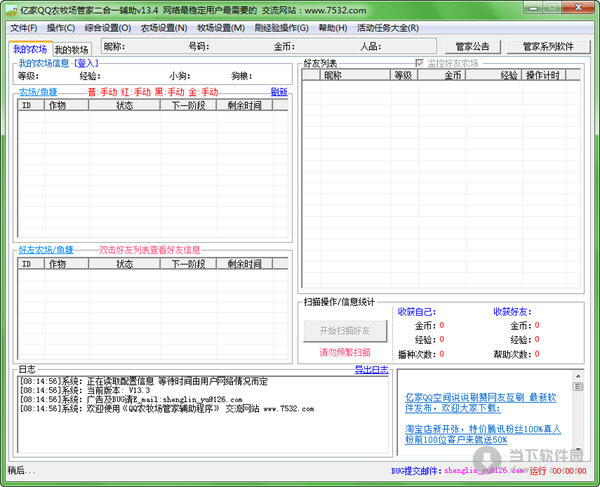Sort friend list by 金币 column
The width and height of the screenshot is (600, 487).
[x=442, y=75]
